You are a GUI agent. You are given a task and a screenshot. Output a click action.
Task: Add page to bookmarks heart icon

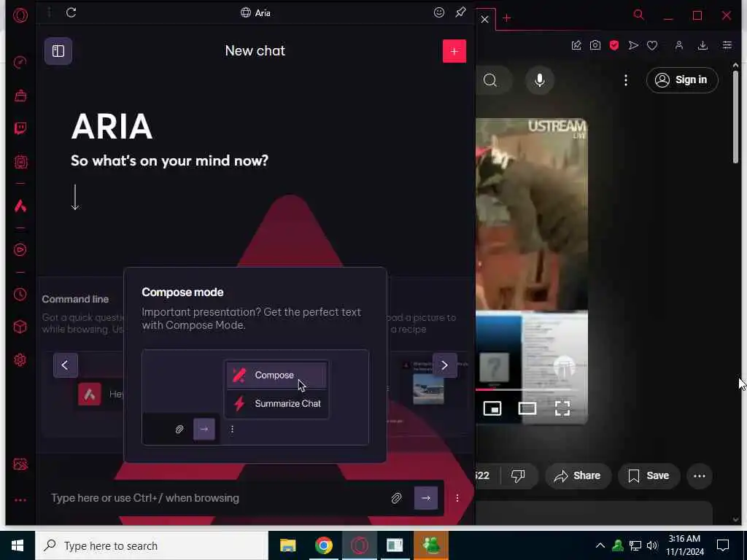pos(652,45)
